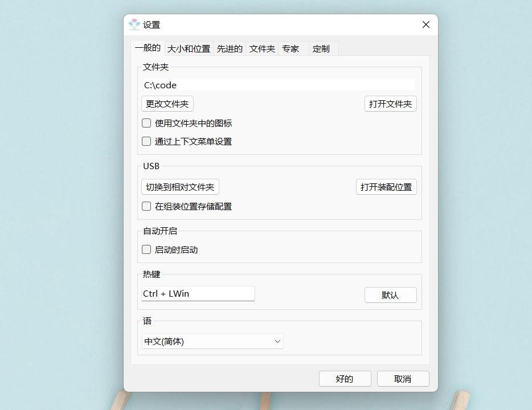This screenshot has width=532, height=410.
Task: Open the 中文(简体) language dropdown
Action: pos(212,342)
